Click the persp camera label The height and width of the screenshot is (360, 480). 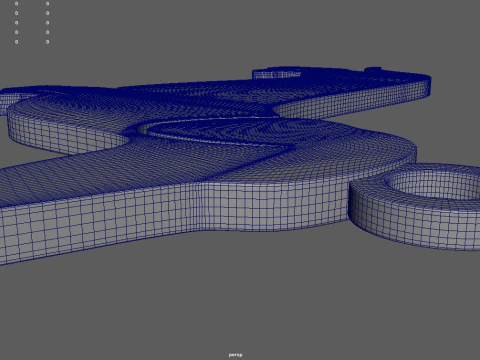click(x=236, y=355)
